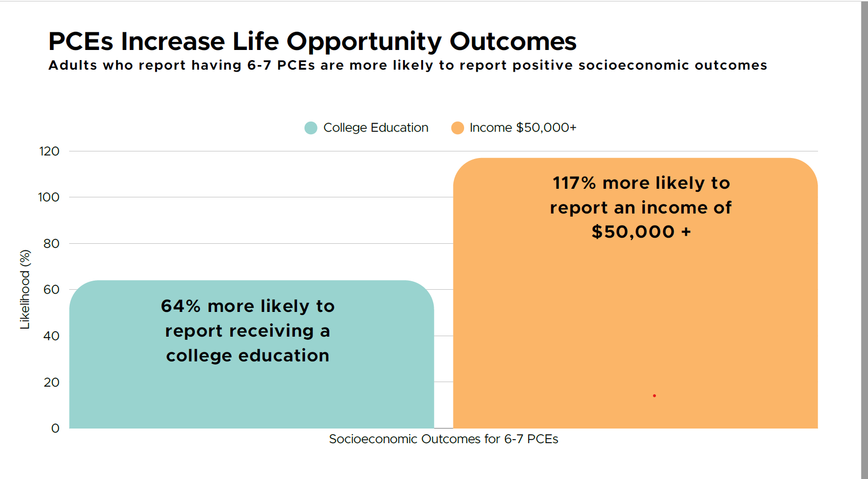Click the 20 y-axis tick label
Viewport: 868px width, 479px height.
[x=52, y=383]
